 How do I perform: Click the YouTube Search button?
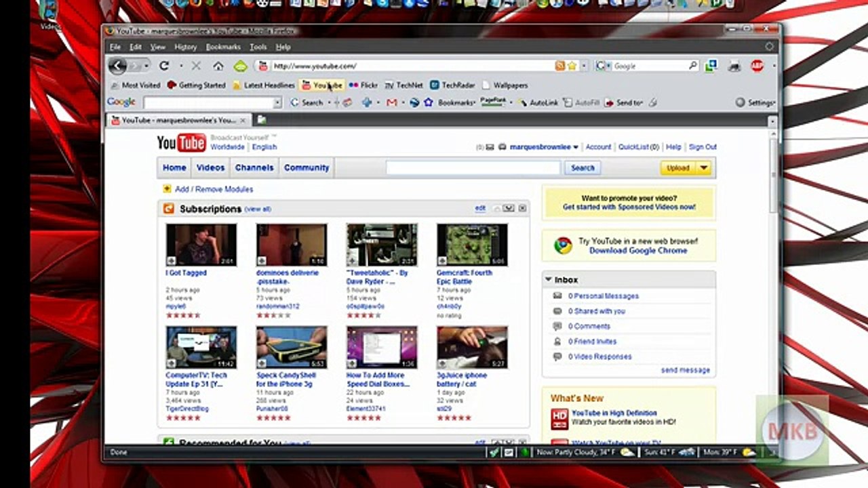point(583,168)
